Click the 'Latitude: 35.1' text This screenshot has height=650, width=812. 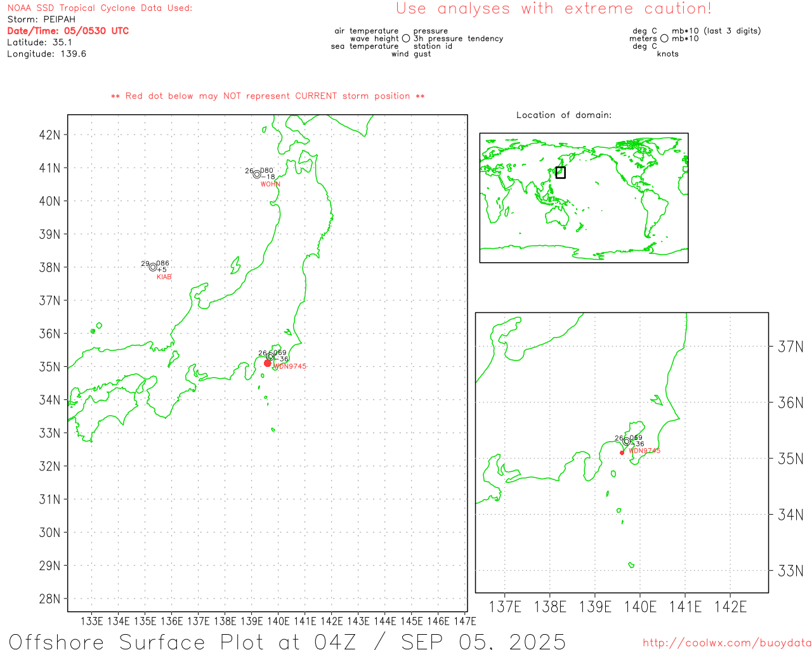tap(39, 43)
